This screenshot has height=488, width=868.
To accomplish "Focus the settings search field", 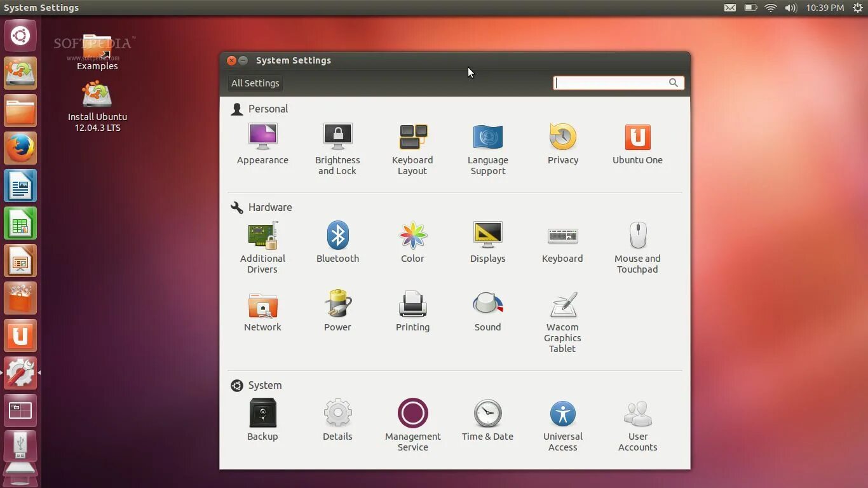I will tap(618, 83).
